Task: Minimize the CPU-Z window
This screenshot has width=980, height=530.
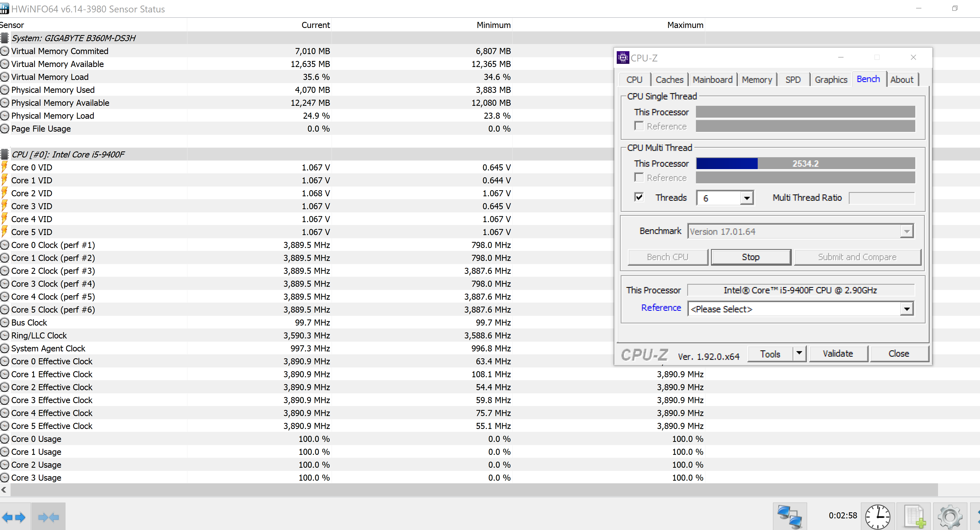Action: [x=841, y=58]
